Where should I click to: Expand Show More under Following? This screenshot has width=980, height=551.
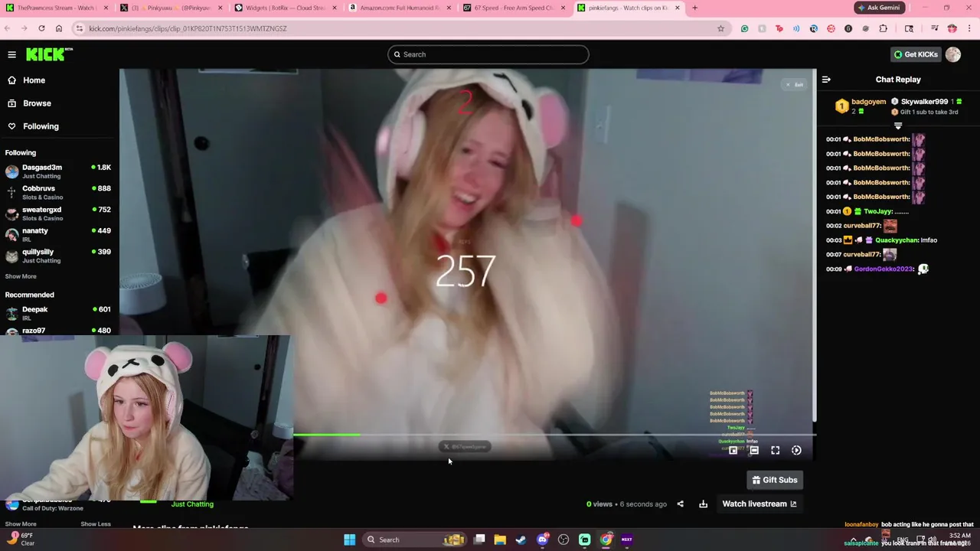[x=21, y=276]
